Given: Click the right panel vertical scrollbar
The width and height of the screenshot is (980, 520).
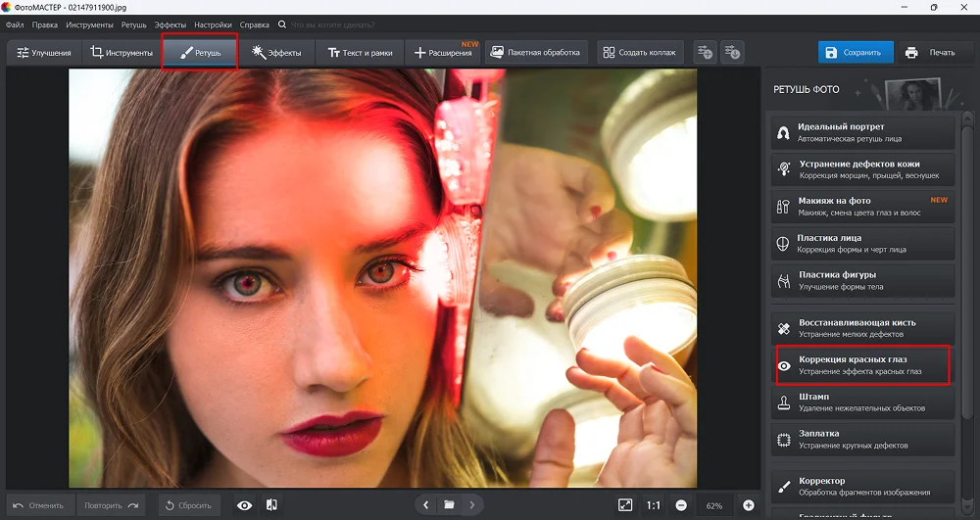Looking at the screenshot, I should (967, 274).
